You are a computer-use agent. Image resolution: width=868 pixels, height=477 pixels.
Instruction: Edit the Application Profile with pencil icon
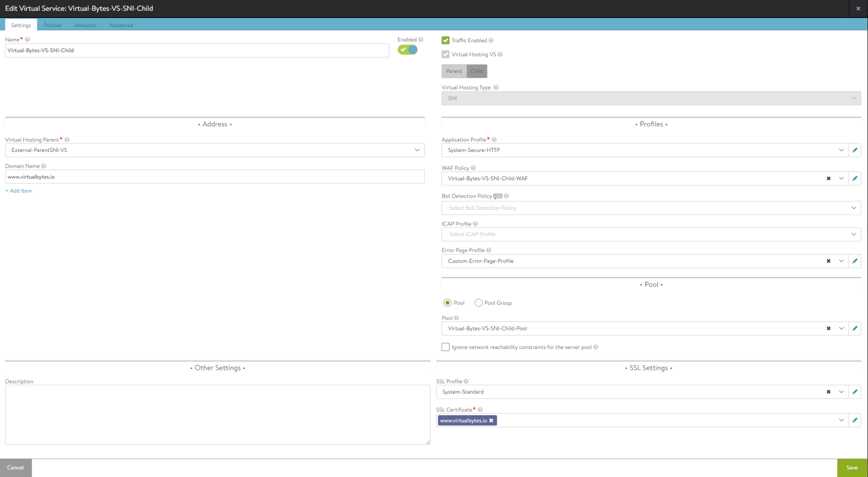point(854,150)
